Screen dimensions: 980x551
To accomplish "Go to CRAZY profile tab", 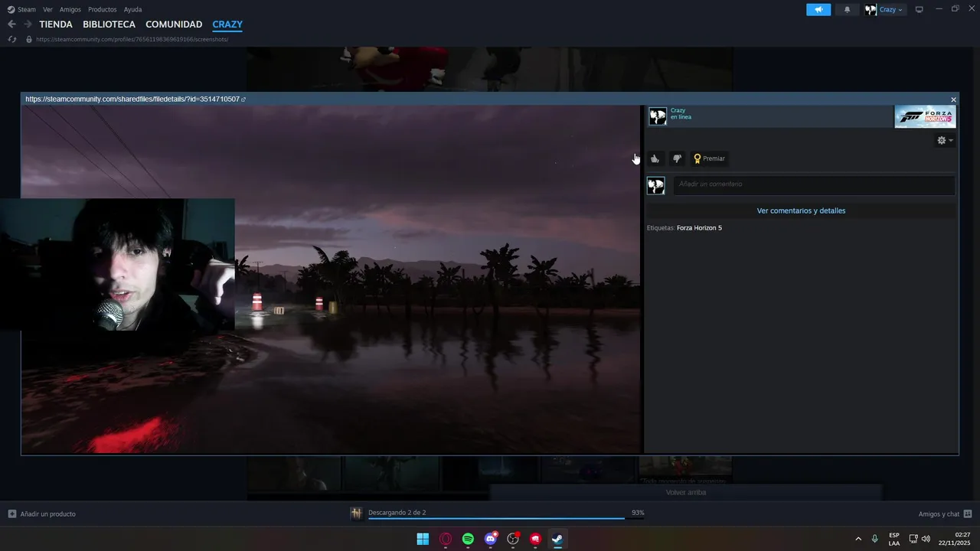I will pyautogui.click(x=227, y=24).
